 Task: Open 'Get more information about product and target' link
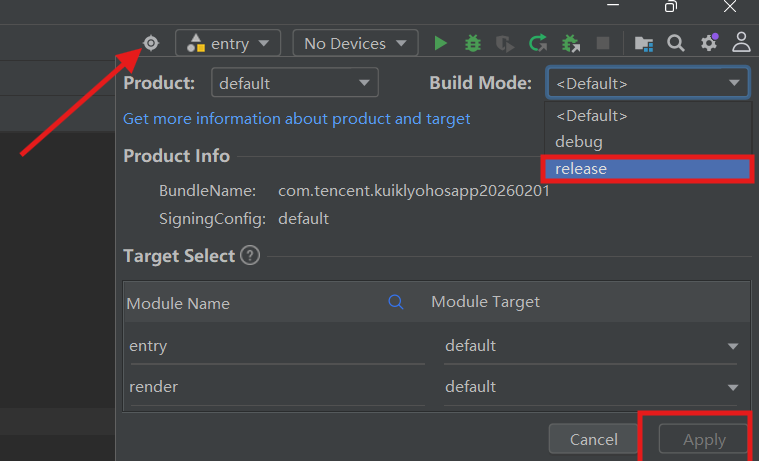[297, 119]
